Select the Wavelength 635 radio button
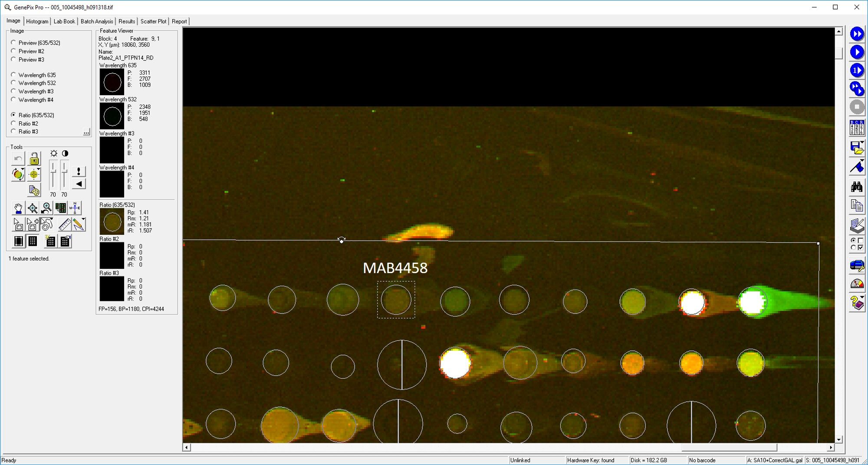 [x=13, y=75]
